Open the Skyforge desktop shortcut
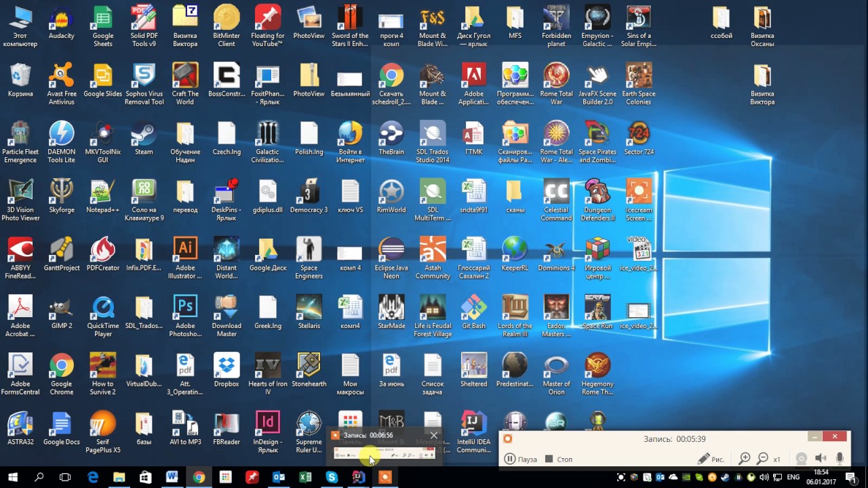The image size is (868, 488). [61, 197]
